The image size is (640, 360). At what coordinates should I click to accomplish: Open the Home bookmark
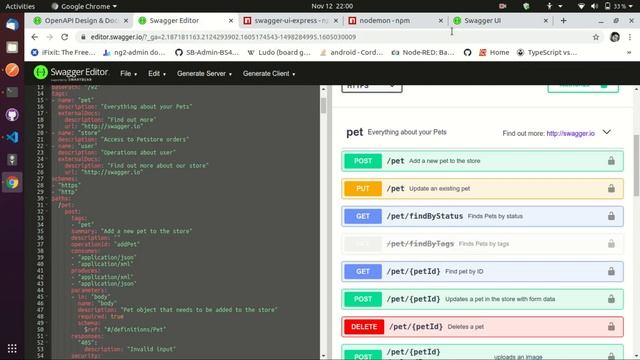[494, 52]
